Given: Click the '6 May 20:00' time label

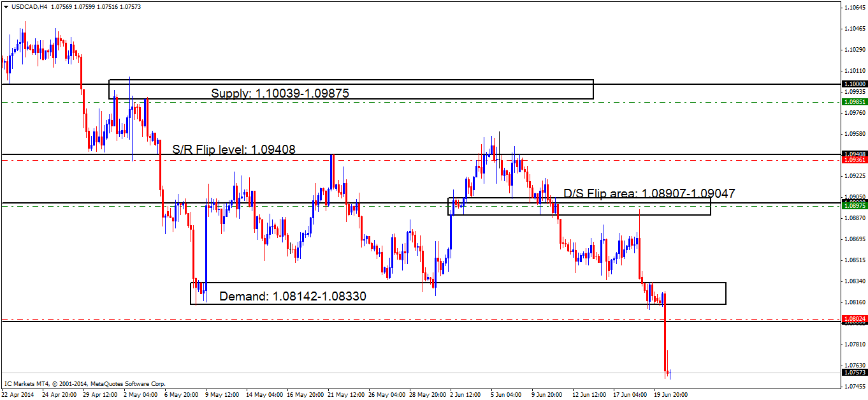Looking at the screenshot, I should click(181, 395).
